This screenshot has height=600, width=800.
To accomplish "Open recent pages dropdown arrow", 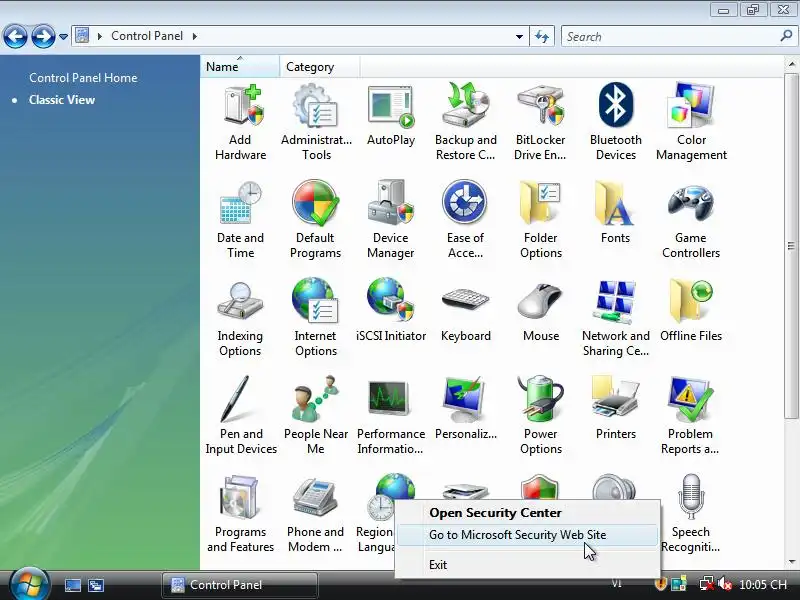I will coord(63,37).
